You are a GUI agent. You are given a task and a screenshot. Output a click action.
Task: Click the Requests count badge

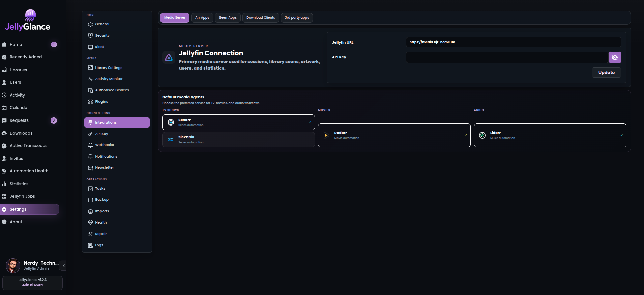point(54,120)
